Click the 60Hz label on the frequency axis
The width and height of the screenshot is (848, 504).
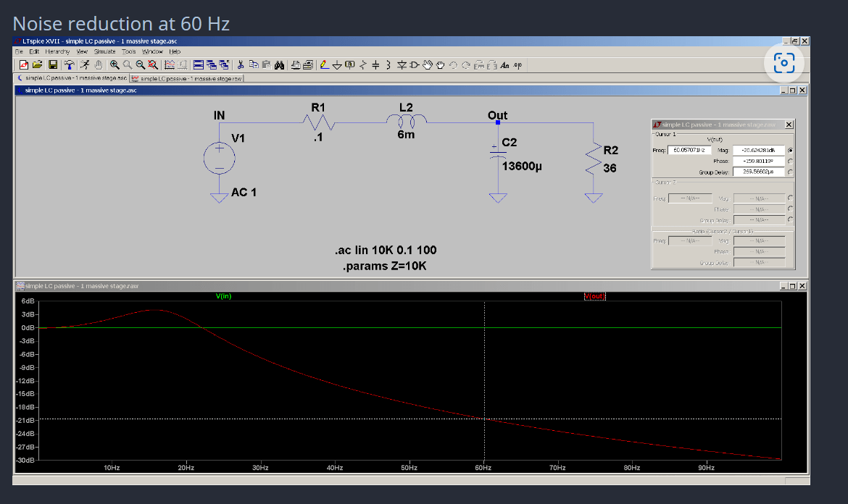[483, 468]
